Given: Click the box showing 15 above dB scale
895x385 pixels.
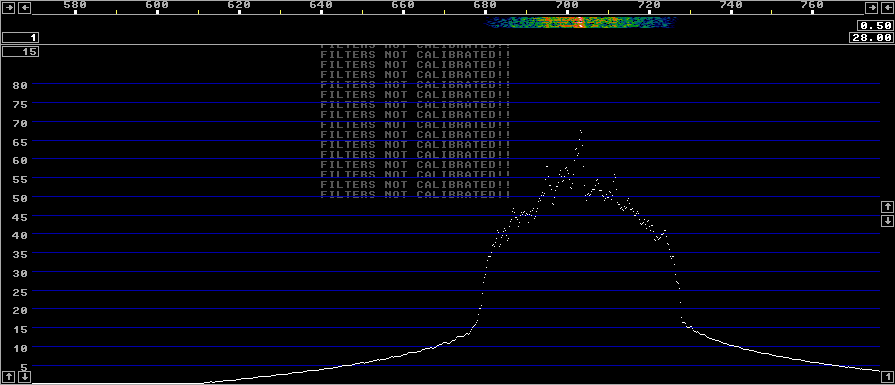Looking at the screenshot, I should (x=21, y=51).
